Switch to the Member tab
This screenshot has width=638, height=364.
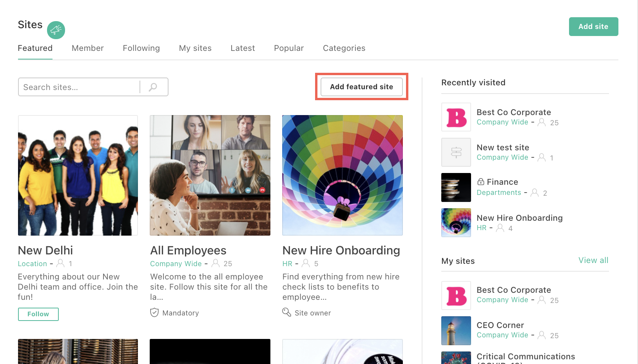(x=88, y=48)
